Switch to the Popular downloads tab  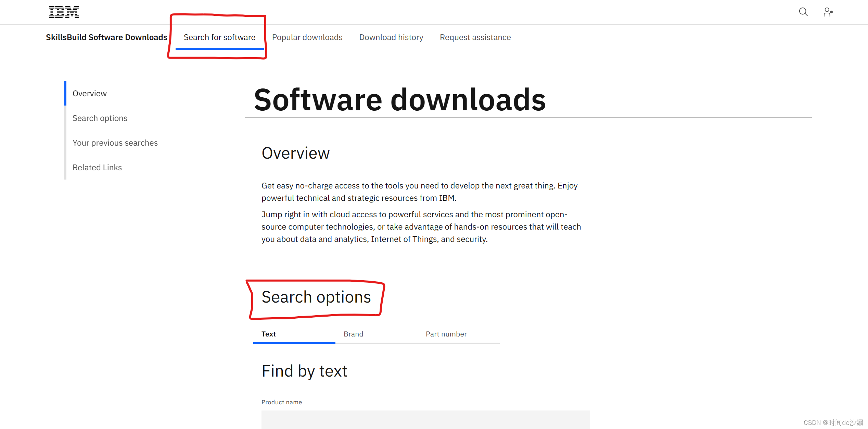pyautogui.click(x=307, y=37)
